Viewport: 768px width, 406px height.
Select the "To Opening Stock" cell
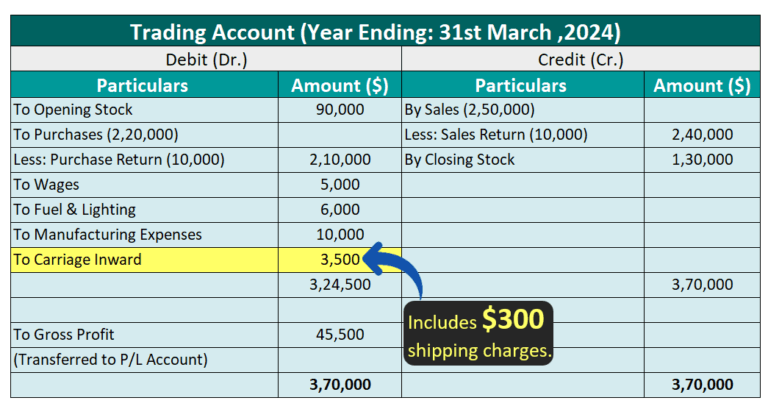(142, 110)
